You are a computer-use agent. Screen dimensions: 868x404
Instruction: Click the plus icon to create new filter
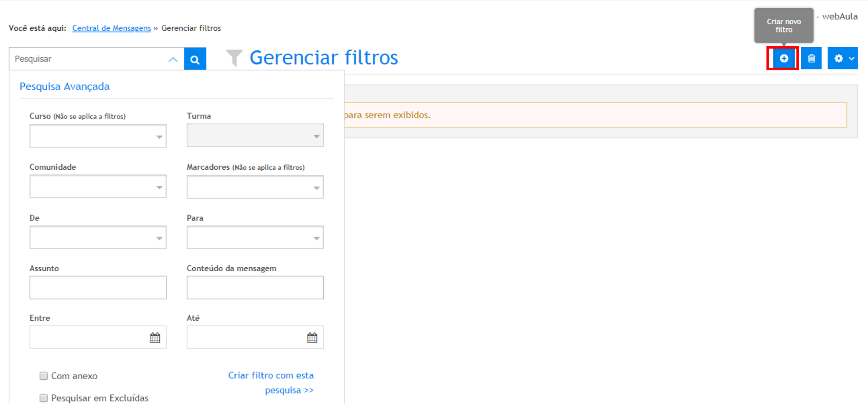[783, 59]
